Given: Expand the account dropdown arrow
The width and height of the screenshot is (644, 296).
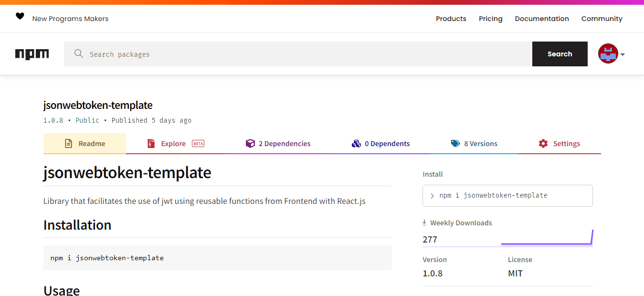Looking at the screenshot, I should pyautogui.click(x=623, y=54).
